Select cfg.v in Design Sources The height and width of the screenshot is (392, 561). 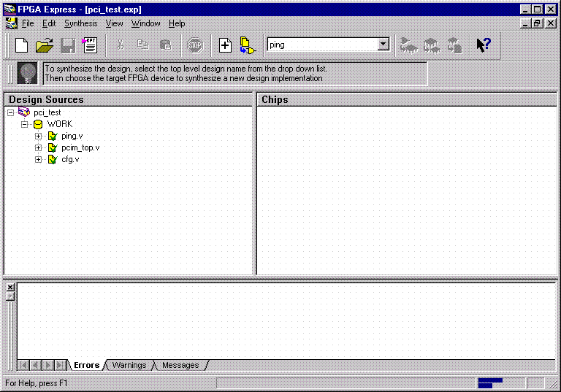(x=70, y=160)
